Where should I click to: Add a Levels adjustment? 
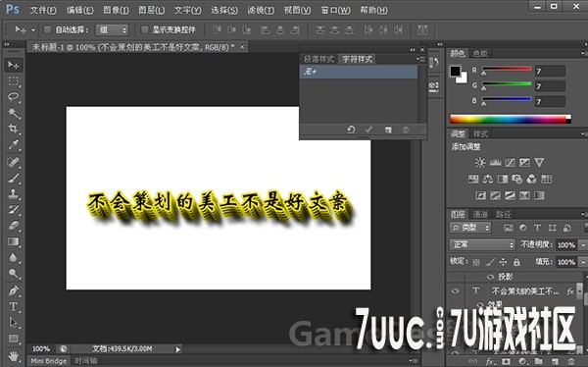click(495, 162)
